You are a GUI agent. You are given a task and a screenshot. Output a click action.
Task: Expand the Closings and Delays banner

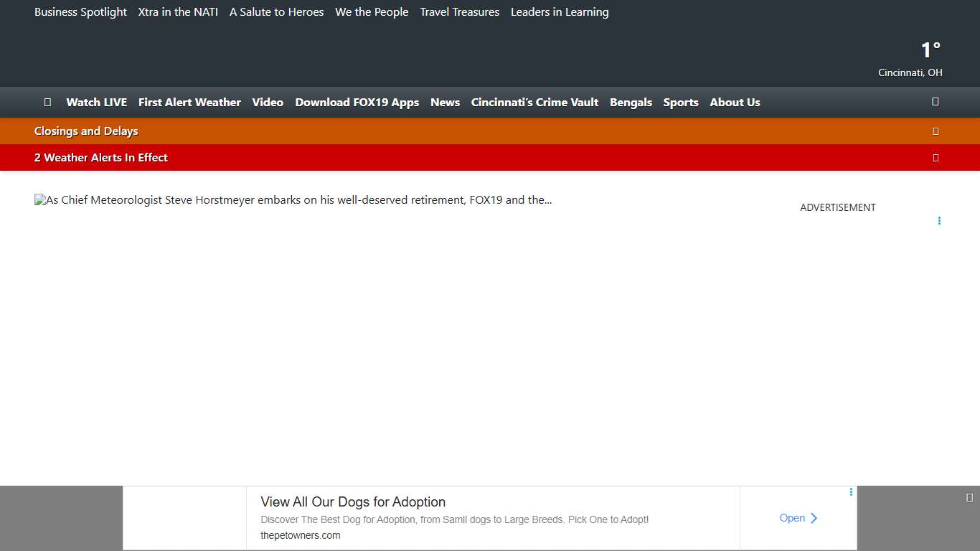click(x=935, y=131)
